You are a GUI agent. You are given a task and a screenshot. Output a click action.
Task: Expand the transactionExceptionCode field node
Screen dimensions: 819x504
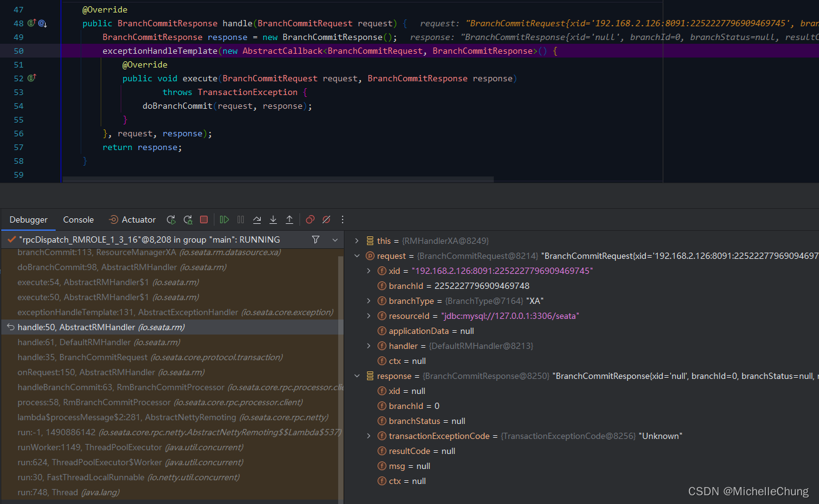[x=369, y=436]
